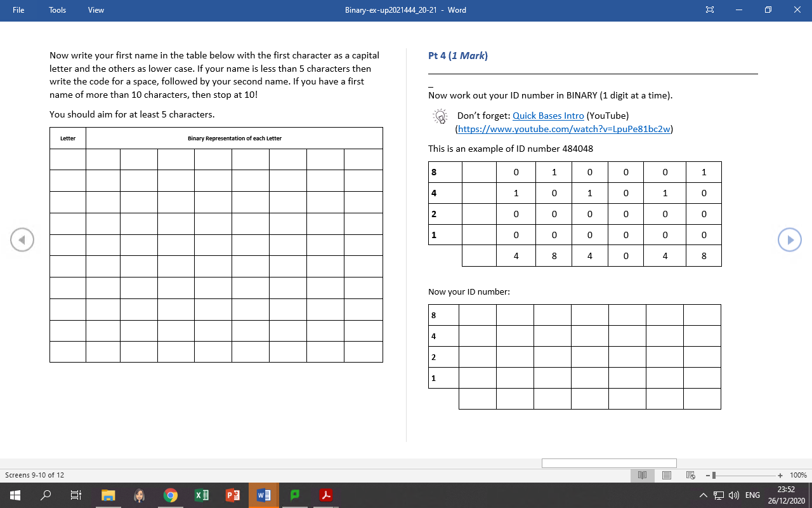Open PowerPoint from the taskbar

pyautogui.click(x=232, y=495)
